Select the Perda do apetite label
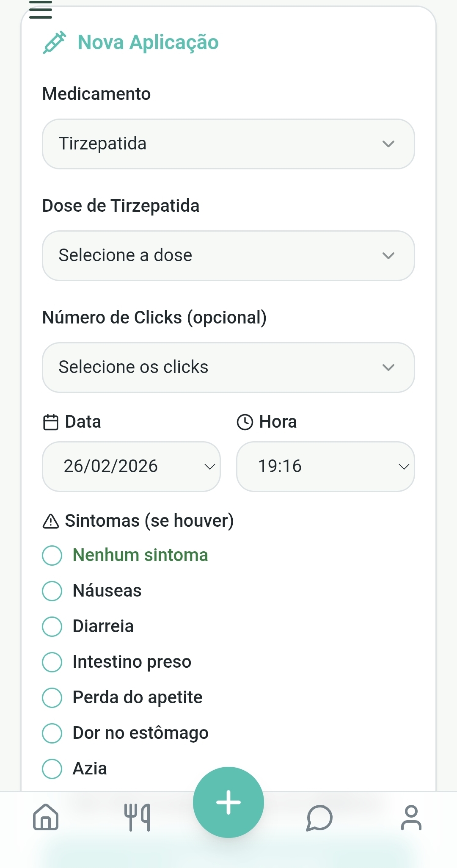 (x=138, y=697)
